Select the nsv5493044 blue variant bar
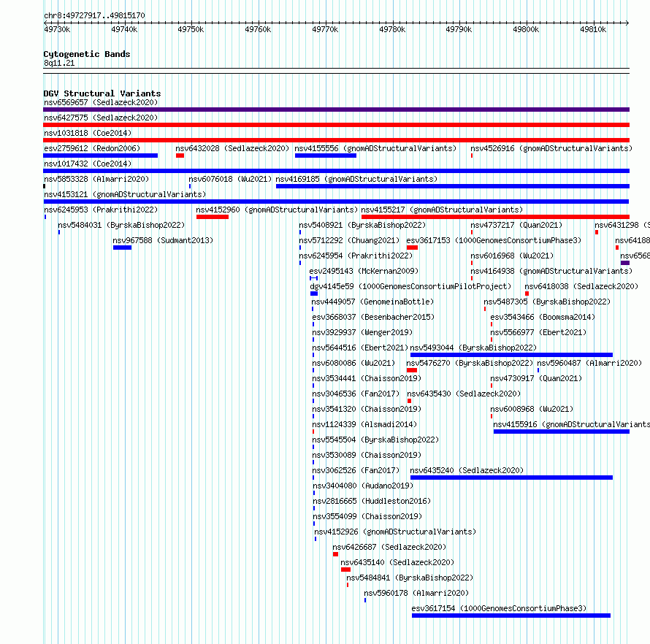The width and height of the screenshot is (650, 644). tap(511, 355)
